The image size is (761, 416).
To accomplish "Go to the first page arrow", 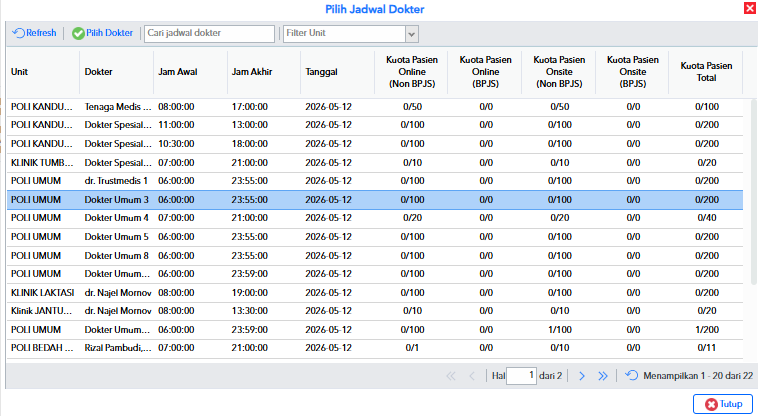I will pyautogui.click(x=451, y=376).
